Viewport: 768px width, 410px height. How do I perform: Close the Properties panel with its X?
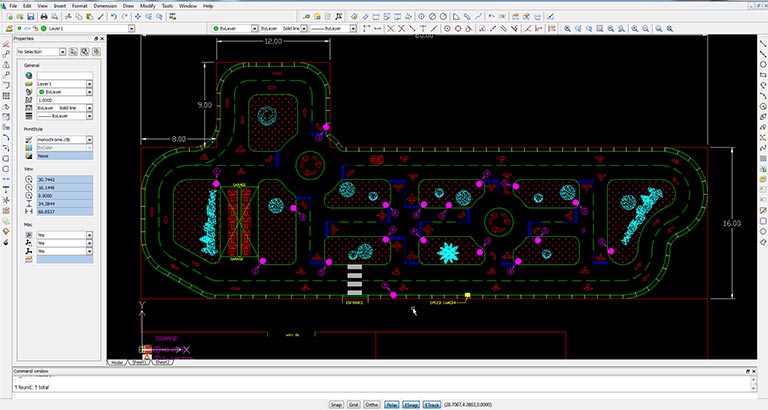pos(102,38)
